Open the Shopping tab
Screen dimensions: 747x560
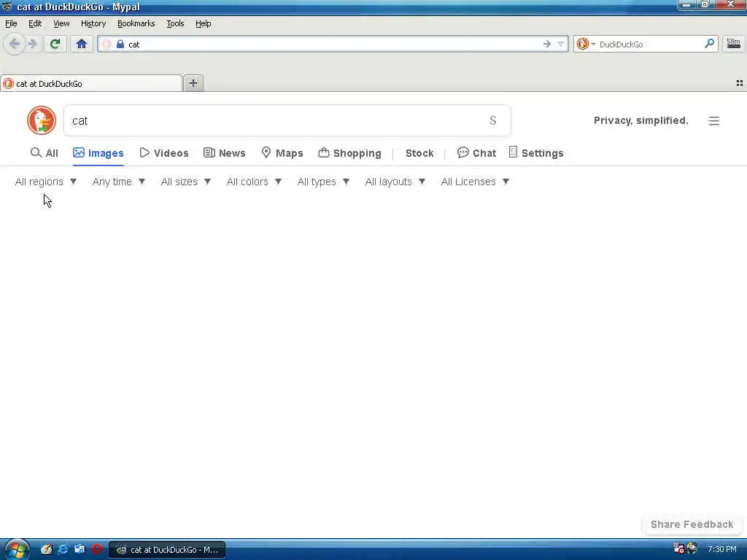(349, 153)
